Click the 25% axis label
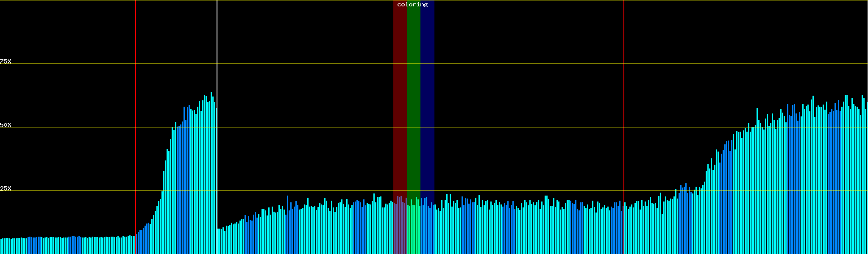 [x=6, y=188]
